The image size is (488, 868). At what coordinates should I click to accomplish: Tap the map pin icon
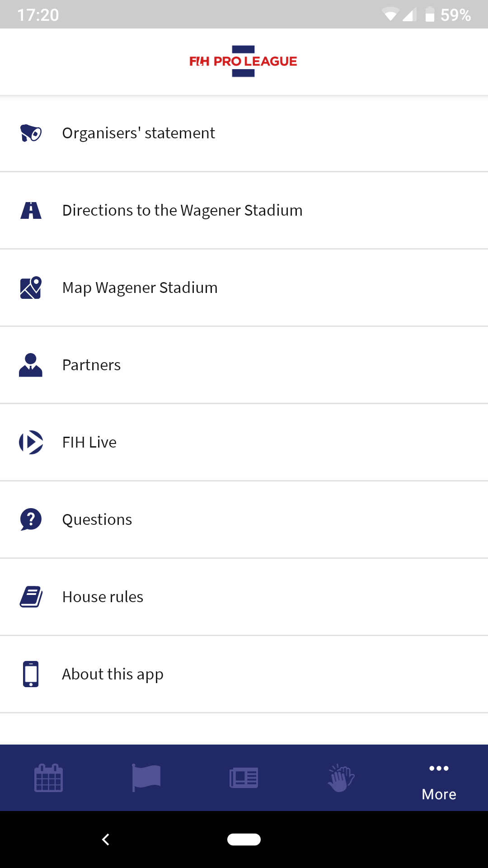(x=31, y=288)
